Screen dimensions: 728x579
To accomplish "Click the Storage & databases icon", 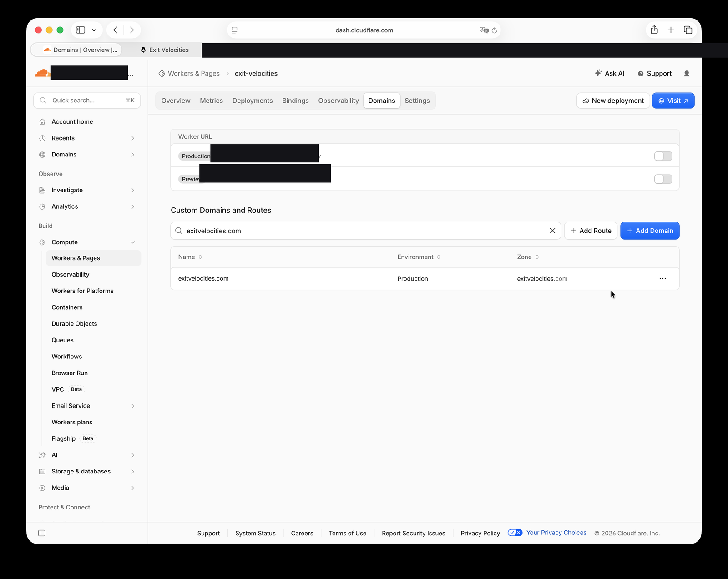I will point(42,472).
